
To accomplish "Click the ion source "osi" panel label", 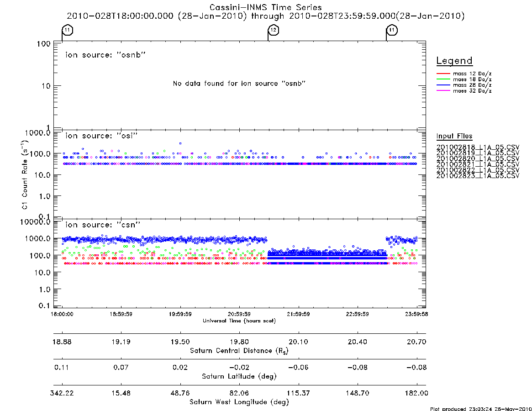I will coord(101,136).
